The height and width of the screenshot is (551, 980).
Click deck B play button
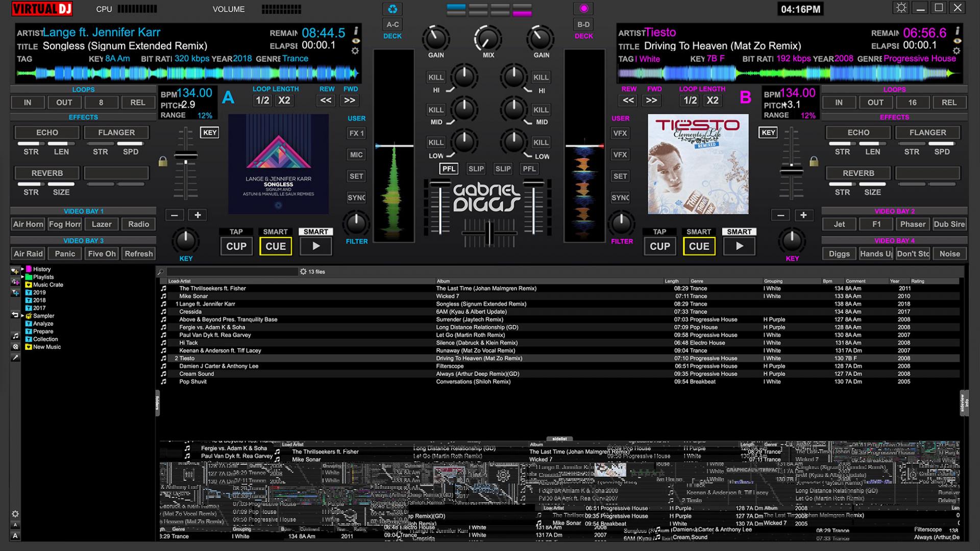tap(739, 246)
